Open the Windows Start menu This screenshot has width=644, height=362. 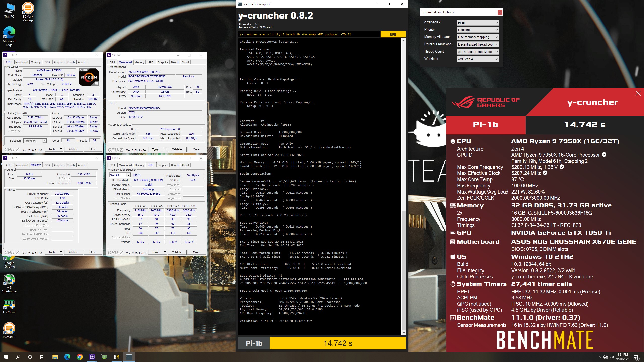pyautogui.click(x=6, y=357)
